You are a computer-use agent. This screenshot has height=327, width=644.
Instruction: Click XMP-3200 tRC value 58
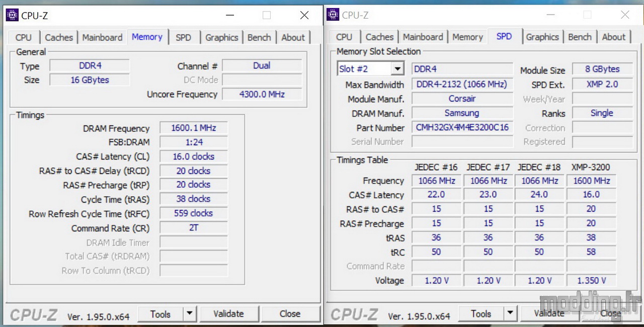592,252
